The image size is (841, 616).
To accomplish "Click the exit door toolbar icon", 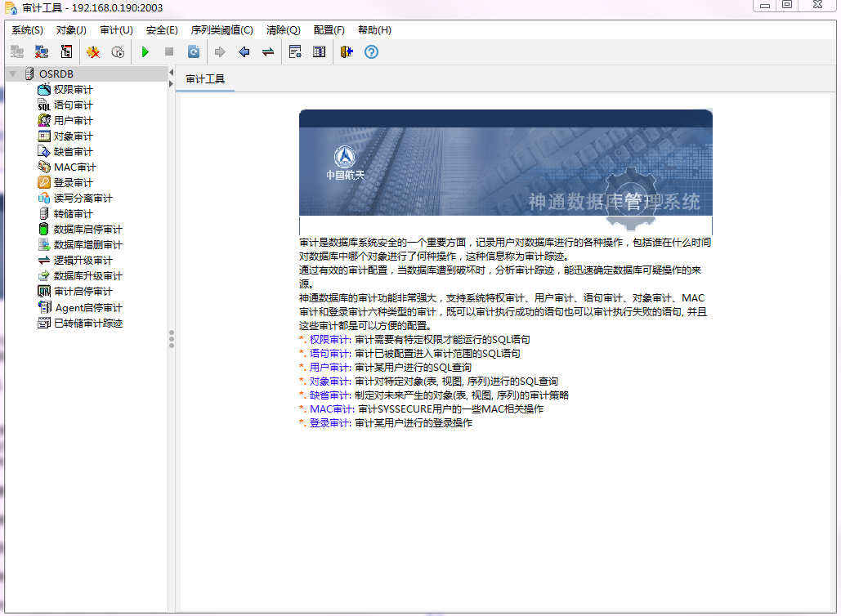I will (x=347, y=52).
